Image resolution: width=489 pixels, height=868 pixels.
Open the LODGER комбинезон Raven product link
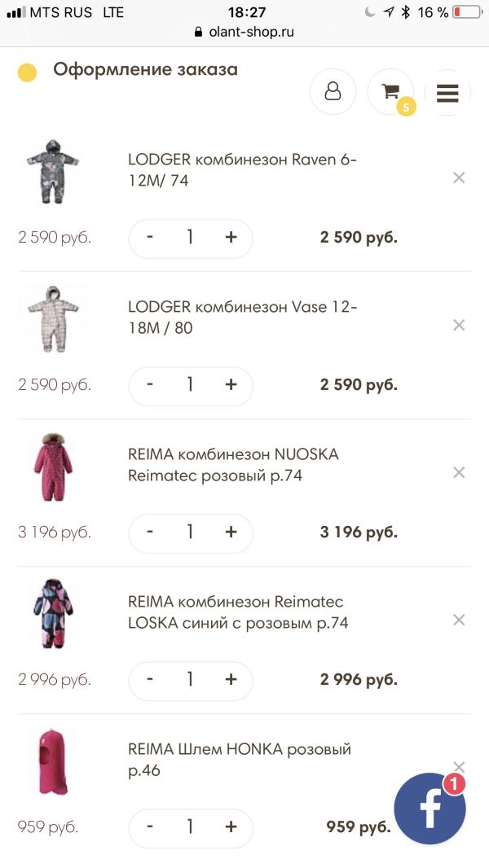242,169
